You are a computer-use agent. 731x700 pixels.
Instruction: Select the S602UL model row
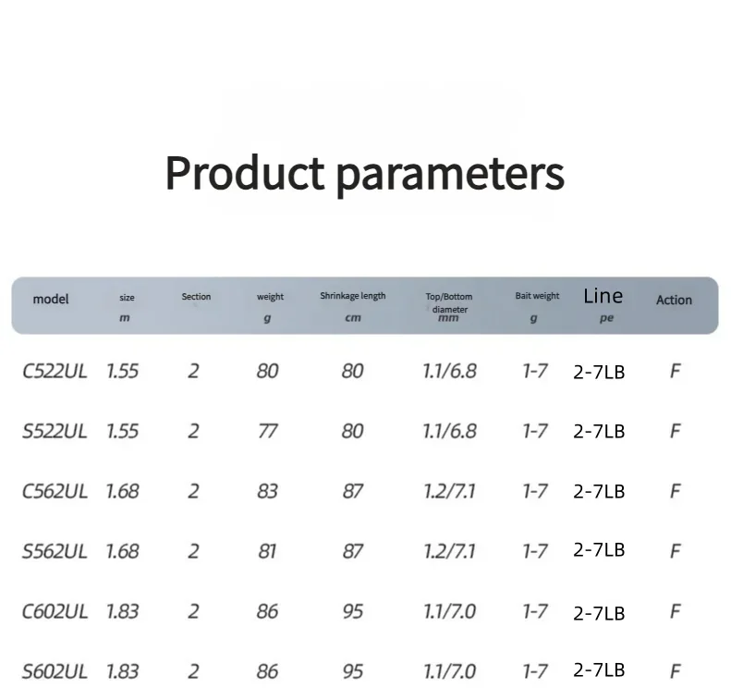(x=55, y=670)
